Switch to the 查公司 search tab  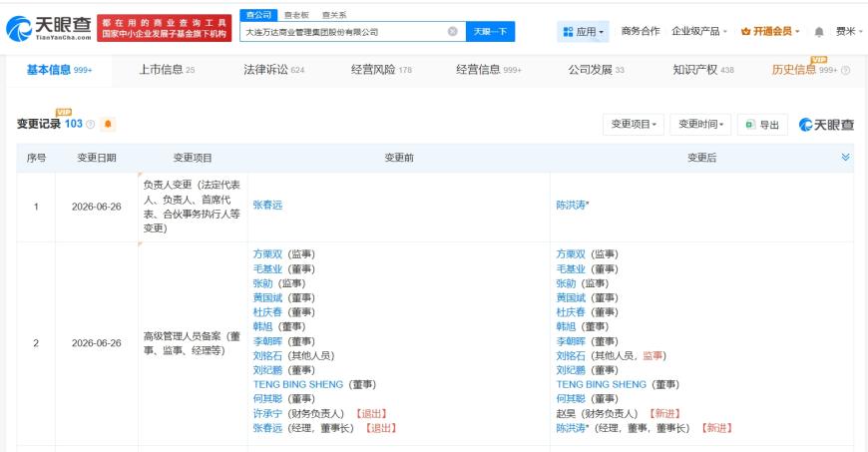tap(258, 15)
